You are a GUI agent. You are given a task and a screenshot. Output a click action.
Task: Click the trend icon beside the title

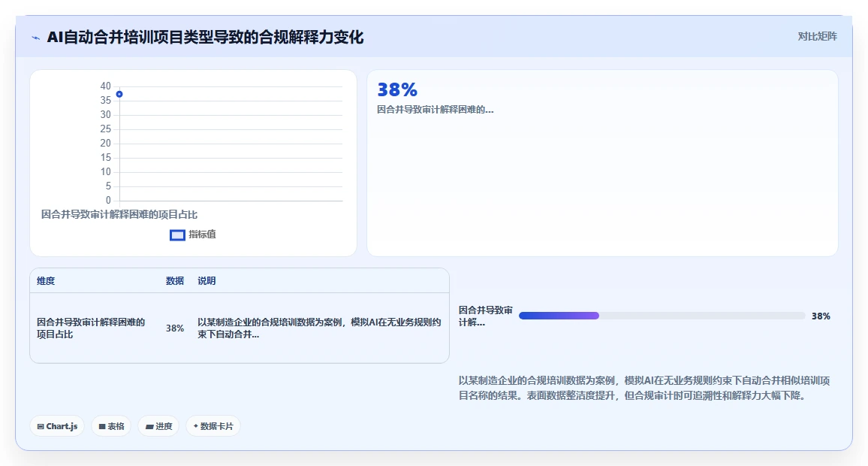click(x=36, y=38)
